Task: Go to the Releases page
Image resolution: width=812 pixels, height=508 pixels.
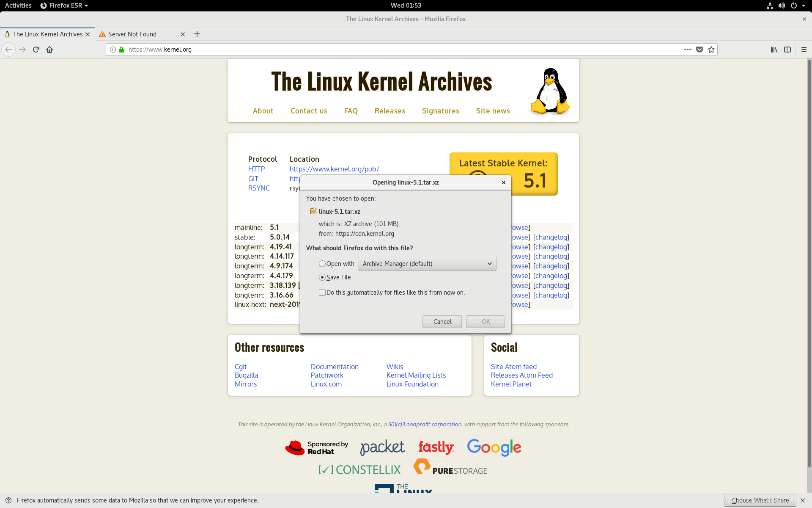Action: pos(390,111)
